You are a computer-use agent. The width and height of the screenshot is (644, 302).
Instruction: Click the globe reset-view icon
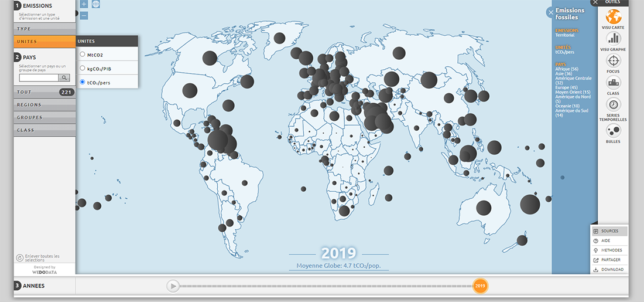[95, 4]
